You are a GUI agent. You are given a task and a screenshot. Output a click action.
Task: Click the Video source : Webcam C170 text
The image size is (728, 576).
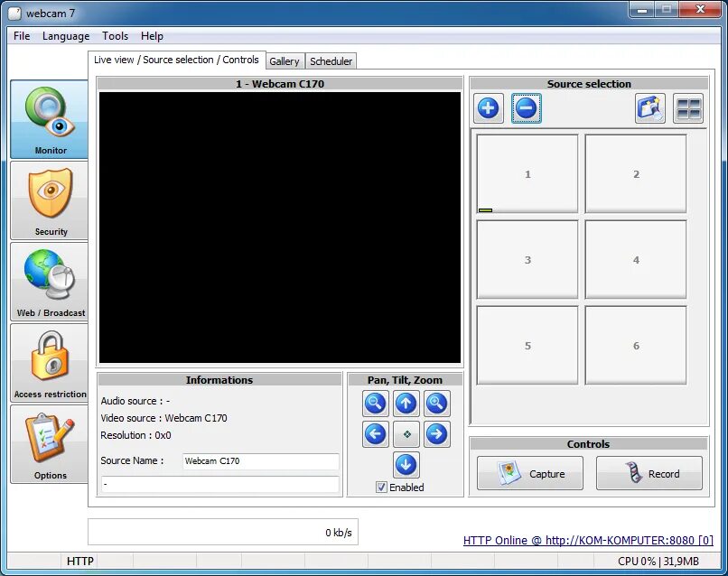163,418
